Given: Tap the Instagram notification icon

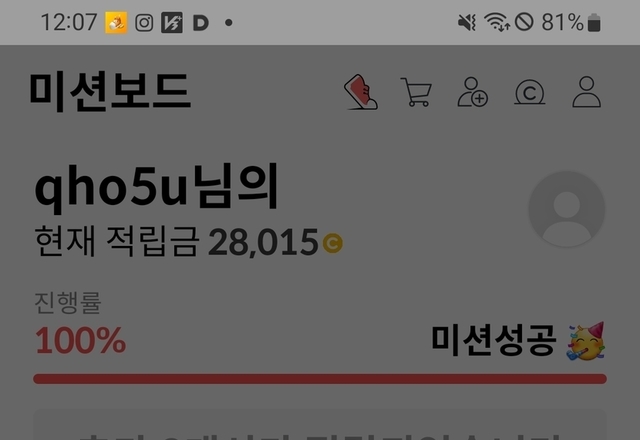Looking at the screenshot, I should point(144,23).
